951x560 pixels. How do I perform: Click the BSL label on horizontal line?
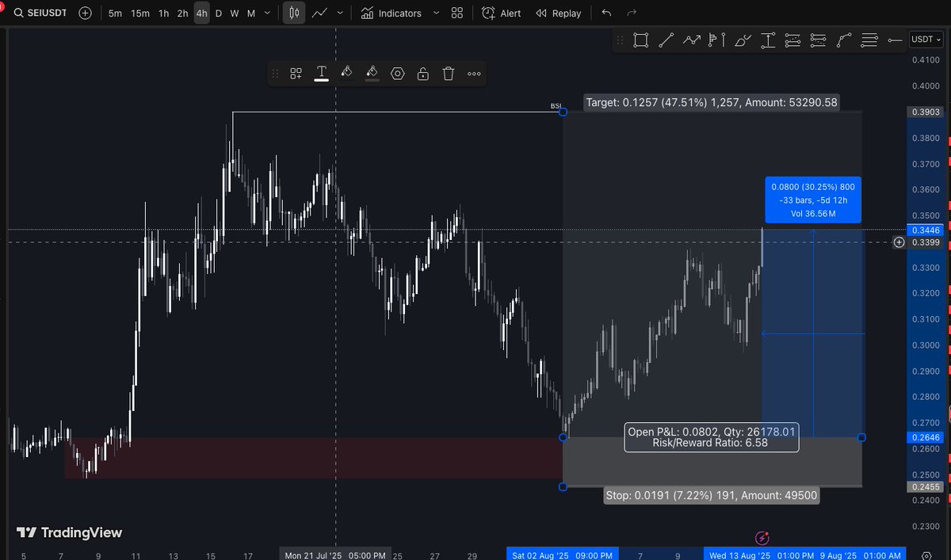point(556,106)
